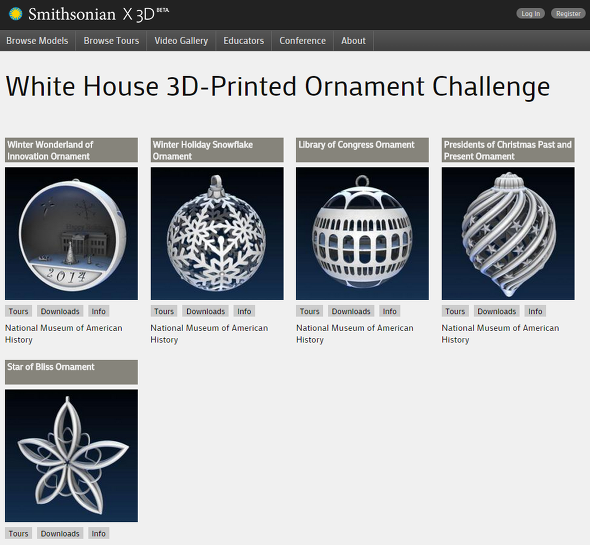Click Info under Library of Congress ornament
This screenshot has width=590, height=545.
coord(389,311)
